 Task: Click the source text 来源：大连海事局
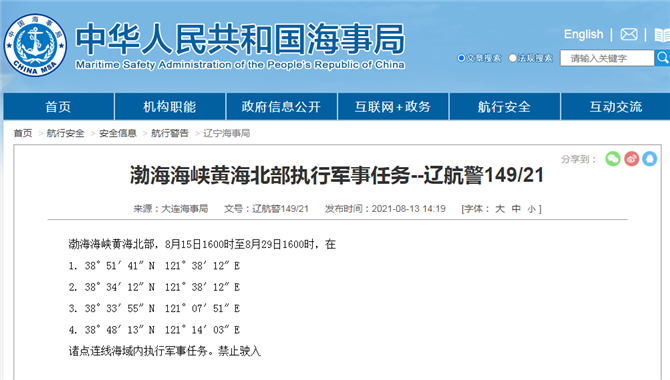click(x=170, y=209)
